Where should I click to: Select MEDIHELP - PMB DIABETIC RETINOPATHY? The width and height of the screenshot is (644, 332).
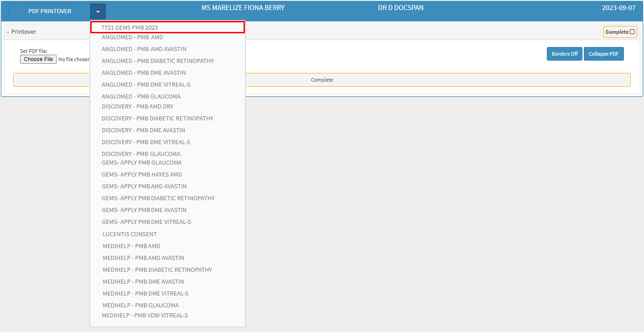(x=157, y=270)
